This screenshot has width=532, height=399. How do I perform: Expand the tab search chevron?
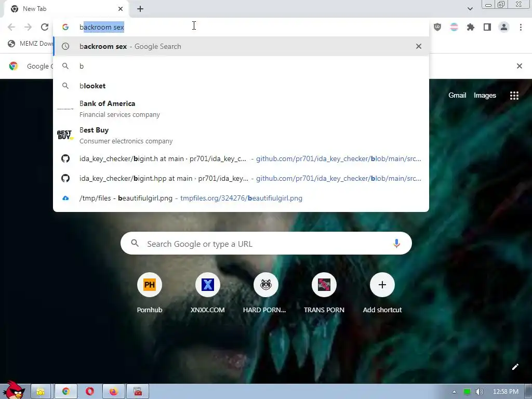click(470, 9)
